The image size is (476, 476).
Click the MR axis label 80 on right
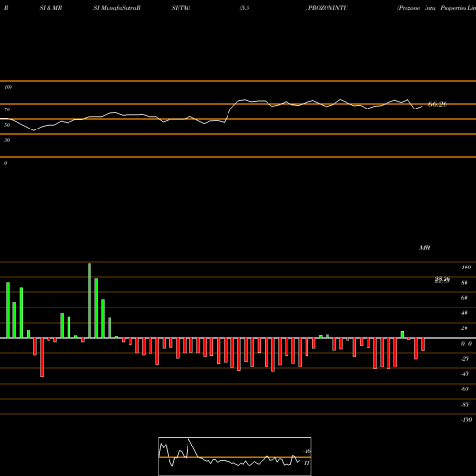click(465, 283)
